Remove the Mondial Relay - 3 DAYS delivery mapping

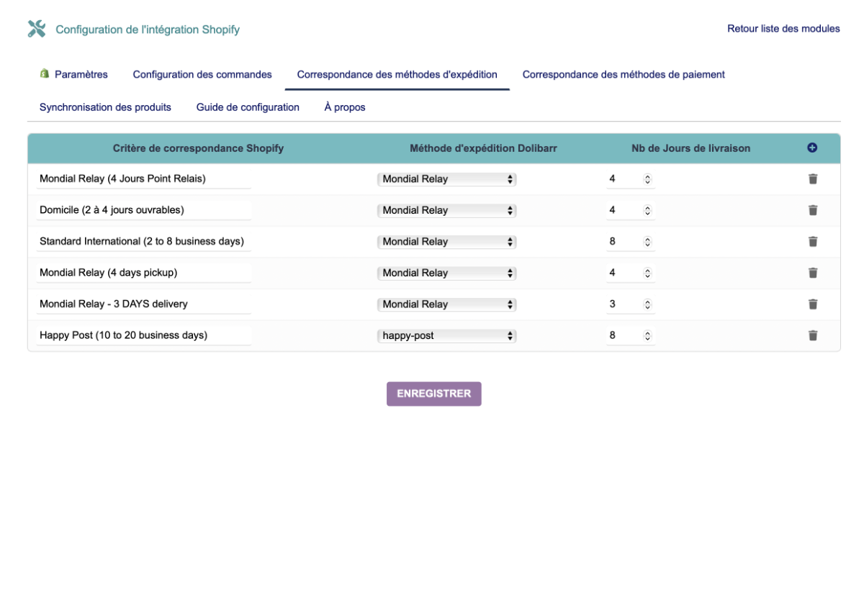[813, 304]
